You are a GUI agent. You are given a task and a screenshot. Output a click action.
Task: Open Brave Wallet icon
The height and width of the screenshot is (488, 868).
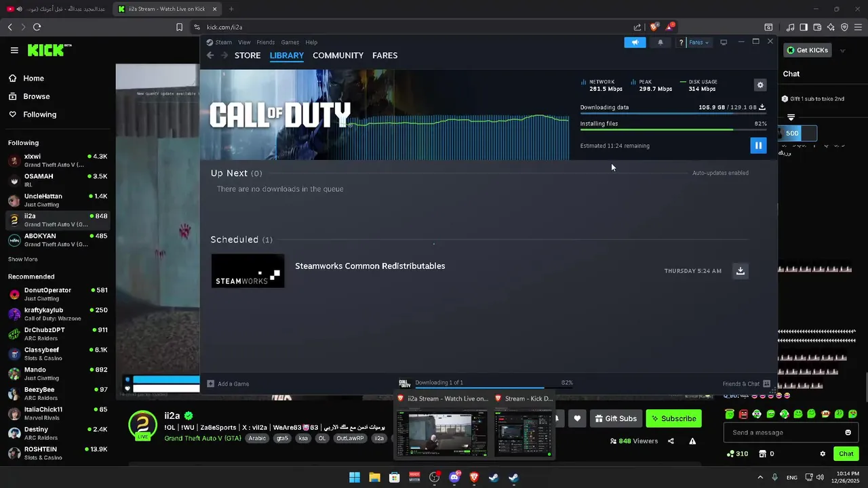tap(817, 27)
